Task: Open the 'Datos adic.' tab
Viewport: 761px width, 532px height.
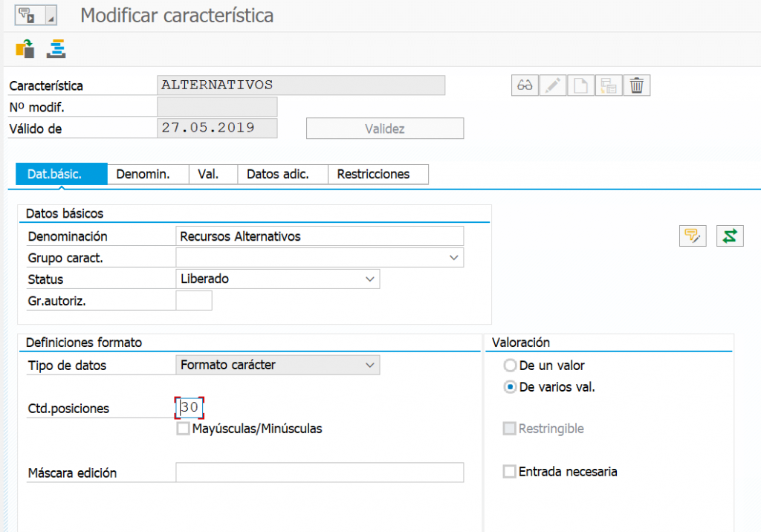Action: pos(283,175)
